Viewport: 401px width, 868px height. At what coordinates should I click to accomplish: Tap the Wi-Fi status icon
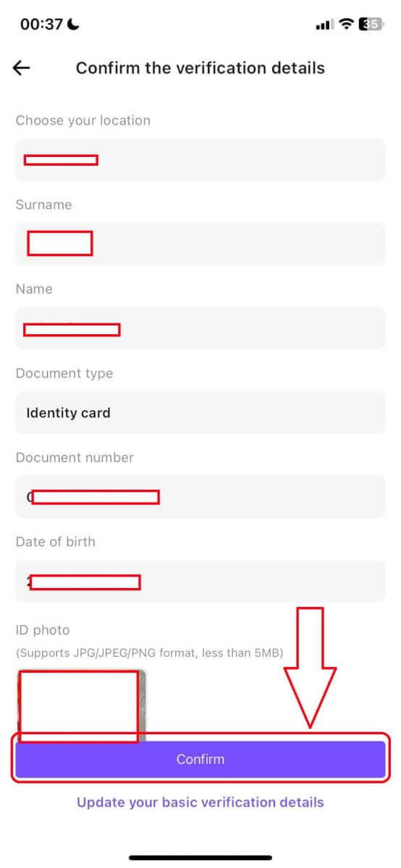347,24
